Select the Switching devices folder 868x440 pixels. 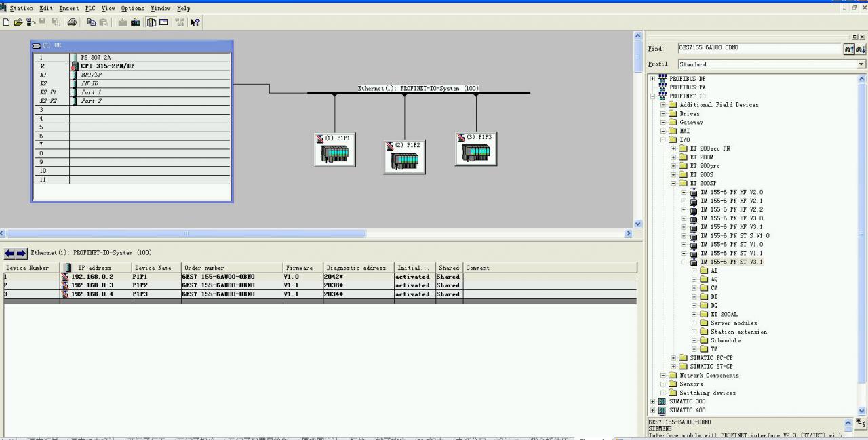(707, 393)
